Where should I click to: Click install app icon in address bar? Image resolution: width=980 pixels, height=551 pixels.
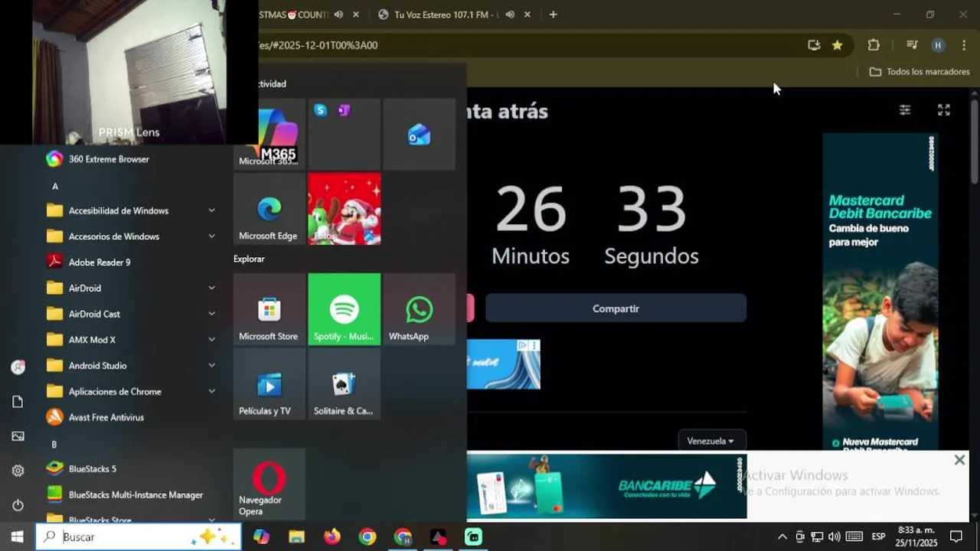coord(814,45)
